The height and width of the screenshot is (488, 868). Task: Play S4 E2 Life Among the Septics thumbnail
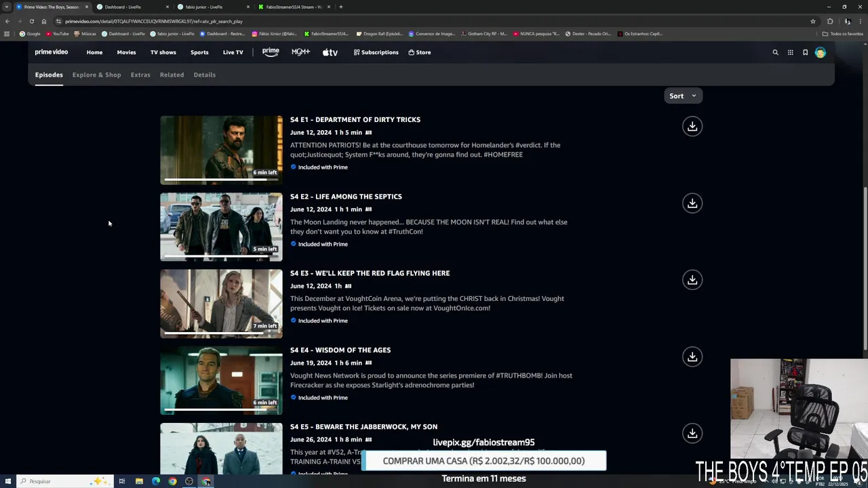221,226
